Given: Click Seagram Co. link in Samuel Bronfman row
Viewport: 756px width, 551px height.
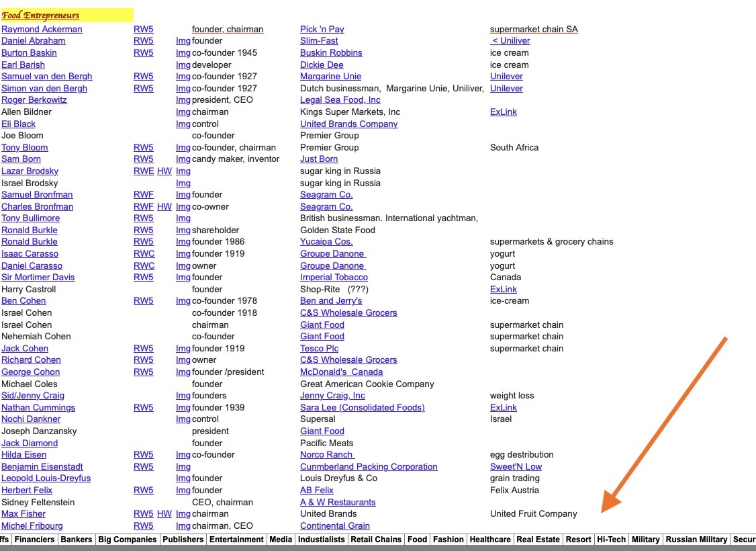Looking at the screenshot, I should (x=326, y=194).
